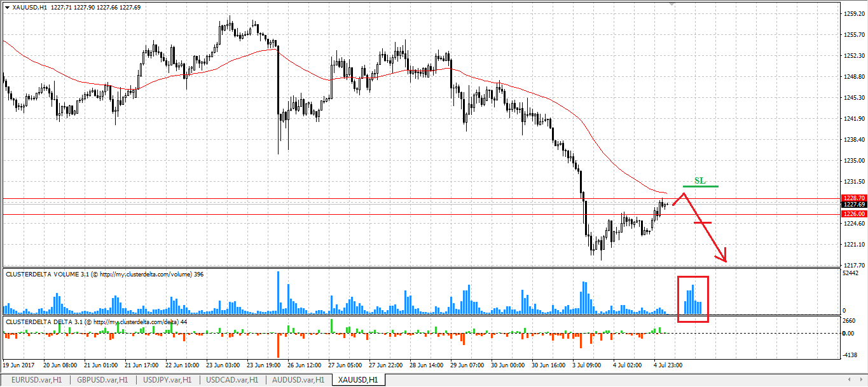Select the active XAUUSD,H1 tab
Image resolution: width=868 pixels, height=387 pixels.
tap(358, 380)
